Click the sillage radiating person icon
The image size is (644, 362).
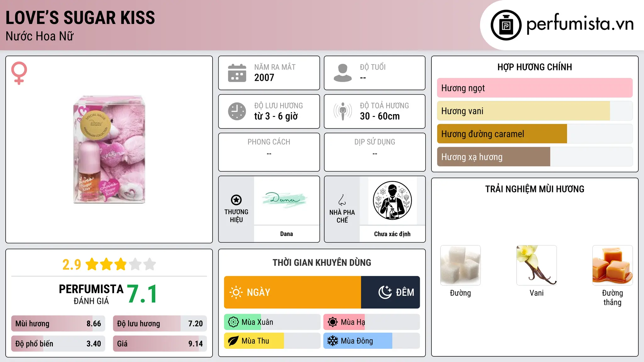(x=343, y=111)
